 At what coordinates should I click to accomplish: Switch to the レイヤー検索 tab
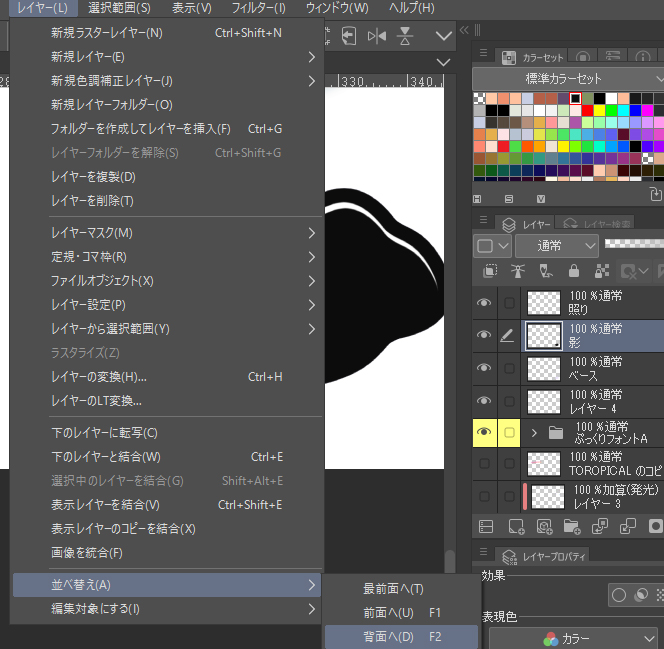598,224
